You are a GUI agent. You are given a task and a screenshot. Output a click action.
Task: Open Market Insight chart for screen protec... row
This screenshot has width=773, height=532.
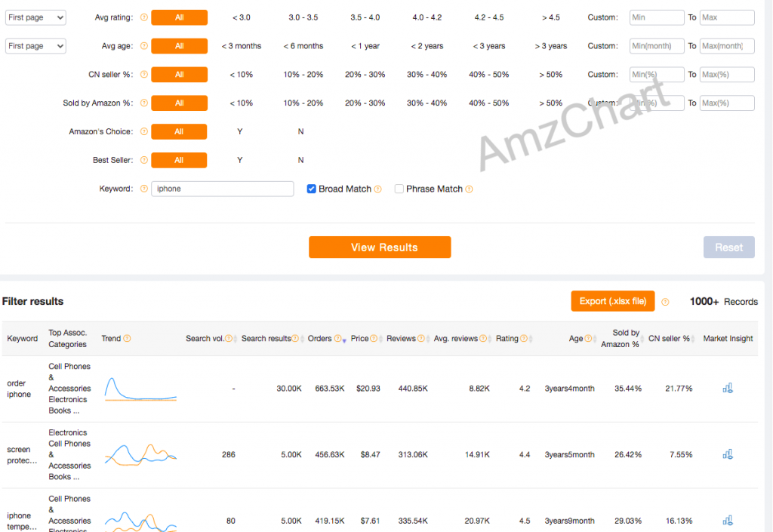click(x=728, y=454)
